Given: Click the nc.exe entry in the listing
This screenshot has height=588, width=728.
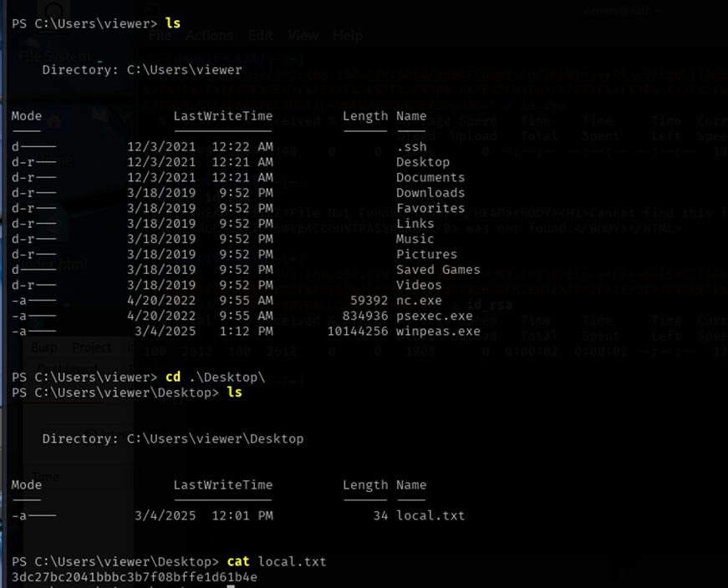Looking at the screenshot, I should tap(419, 301).
